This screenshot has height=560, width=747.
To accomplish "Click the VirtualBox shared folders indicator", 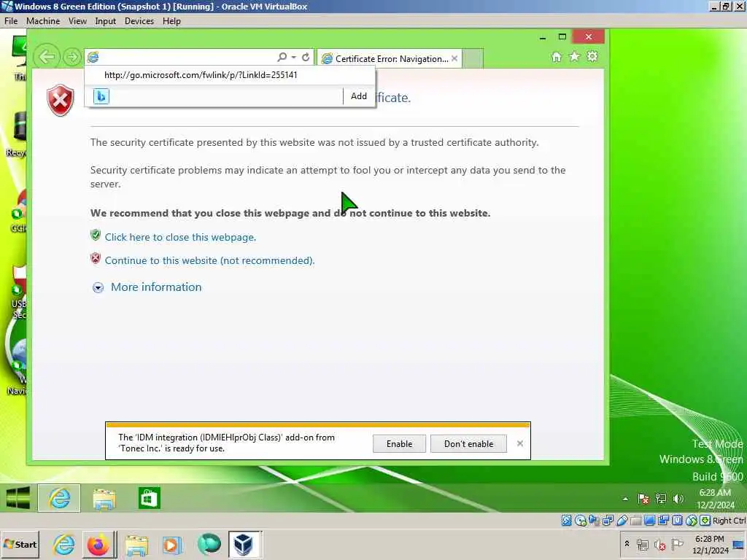I will pyautogui.click(x=635, y=521).
